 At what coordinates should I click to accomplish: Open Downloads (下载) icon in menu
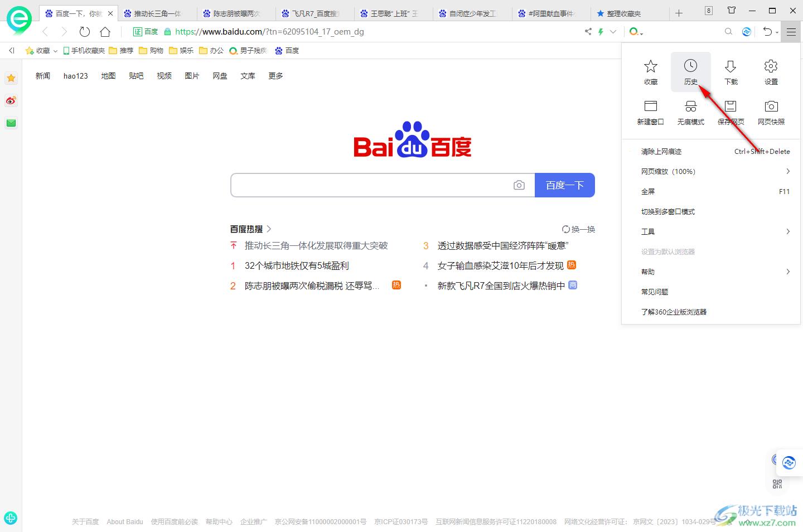tap(731, 72)
